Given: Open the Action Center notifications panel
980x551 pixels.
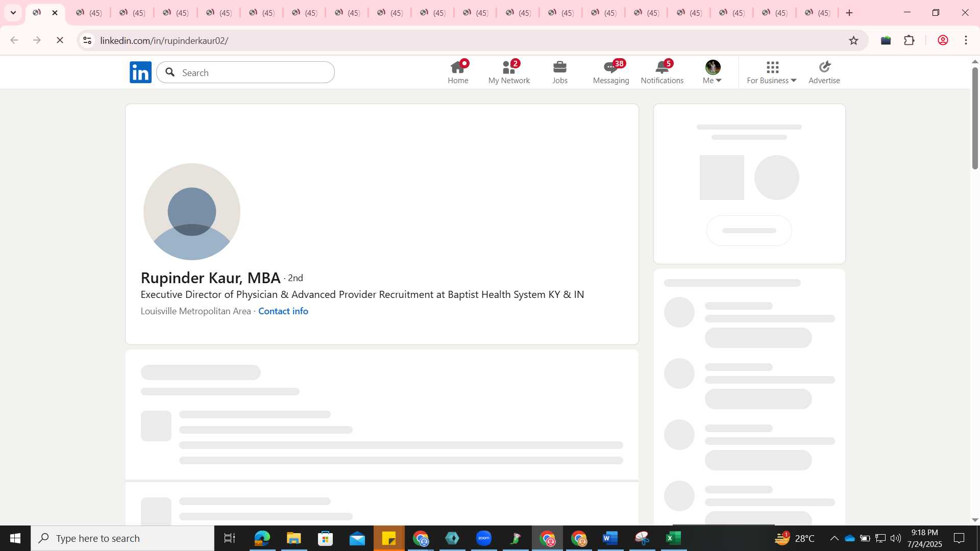Looking at the screenshot, I should coord(959,538).
